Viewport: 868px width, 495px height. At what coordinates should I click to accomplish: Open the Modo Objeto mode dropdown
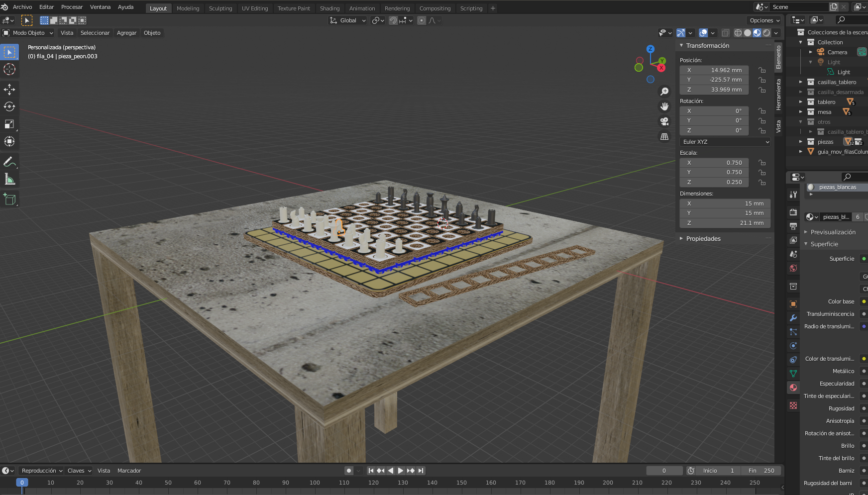tap(28, 33)
